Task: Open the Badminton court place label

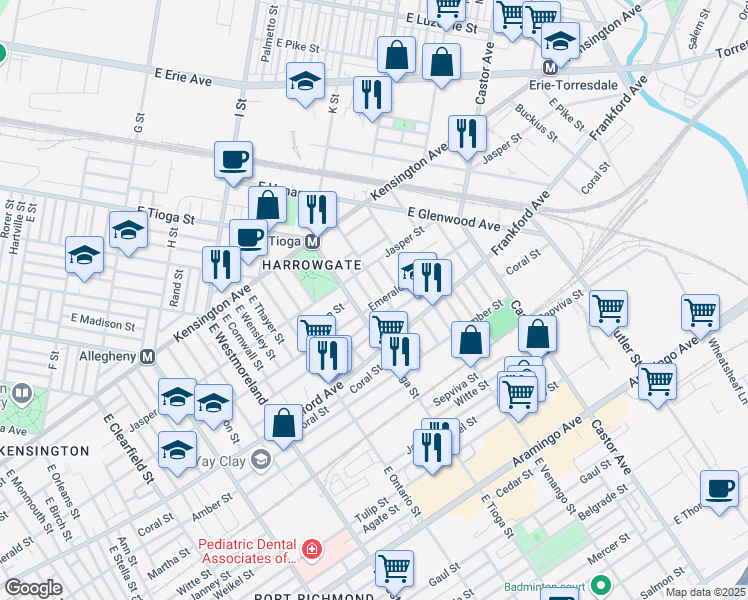Action: click(545, 586)
